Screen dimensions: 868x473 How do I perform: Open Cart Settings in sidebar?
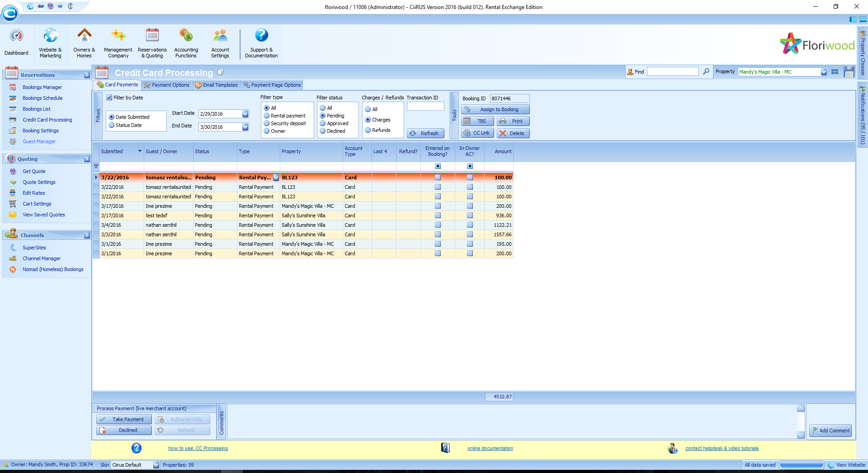coord(37,204)
